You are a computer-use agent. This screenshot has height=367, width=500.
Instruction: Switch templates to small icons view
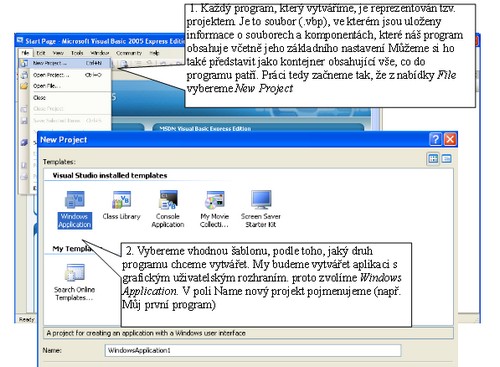(x=446, y=159)
